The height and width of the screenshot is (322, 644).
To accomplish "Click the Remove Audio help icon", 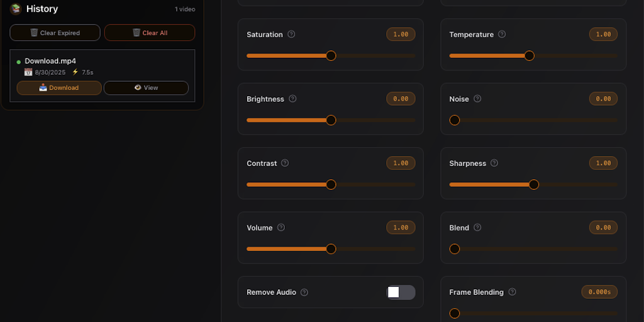I will [304, 292].
